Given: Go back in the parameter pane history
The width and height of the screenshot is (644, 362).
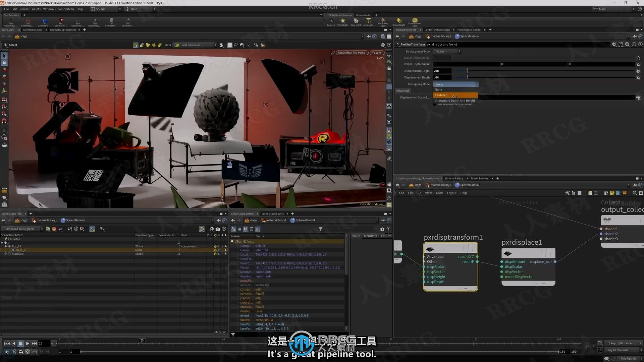Looking at the screenshot, I should pyautogui.click(x=397, y=36).
